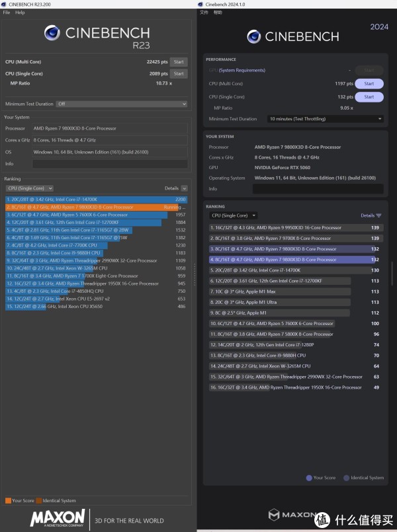Start CPU Multi Core test in Cinebench 2024
Image resolution: width=397 pixels, height=532 pixels.
(369, 83)
